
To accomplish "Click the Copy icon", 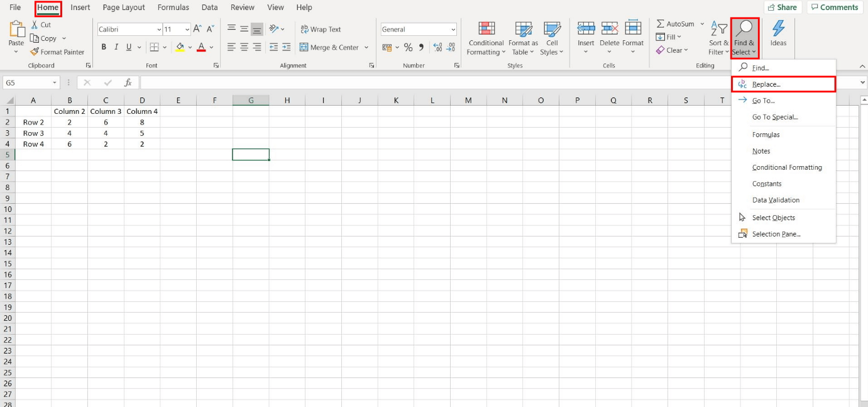I will pyautogui.click(x=35, y=38).
